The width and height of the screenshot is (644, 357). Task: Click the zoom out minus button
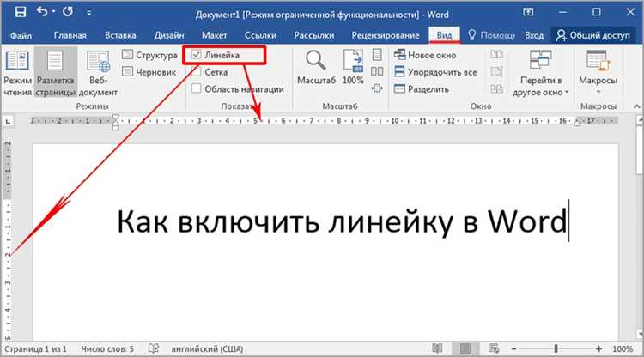point(513,348)
